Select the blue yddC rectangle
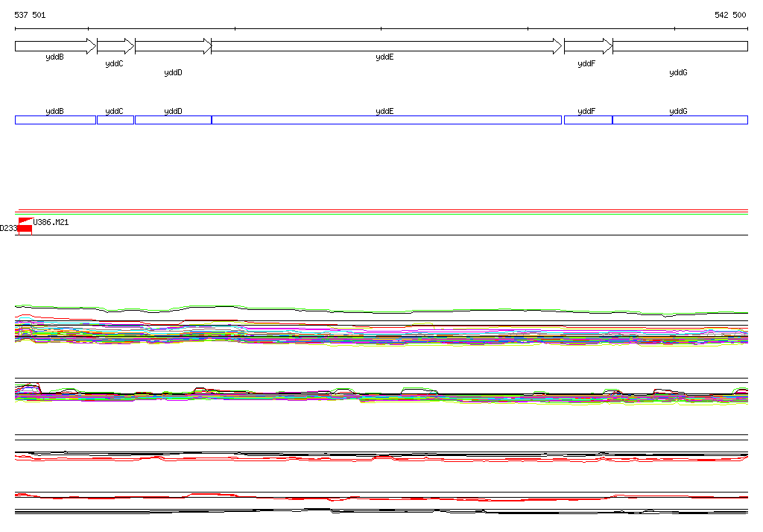763x532 pixels. pyautogui.click(x=115, y=120)
